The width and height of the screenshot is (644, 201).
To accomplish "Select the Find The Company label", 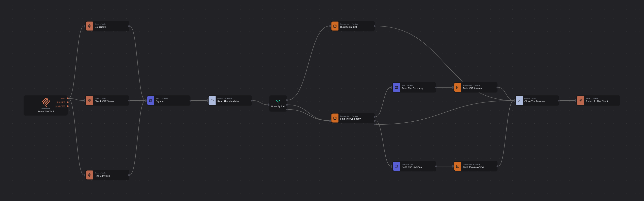I will 350,119.
